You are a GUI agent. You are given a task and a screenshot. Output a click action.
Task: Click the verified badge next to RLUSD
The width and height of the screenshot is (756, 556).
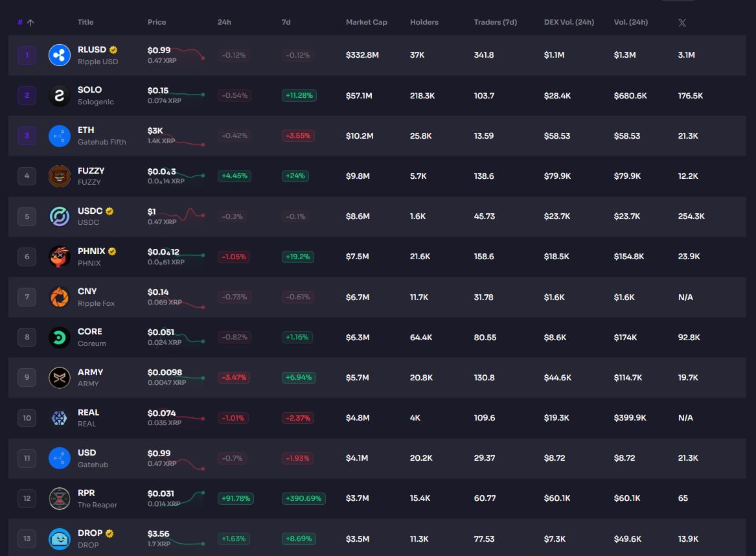(113, 50)
